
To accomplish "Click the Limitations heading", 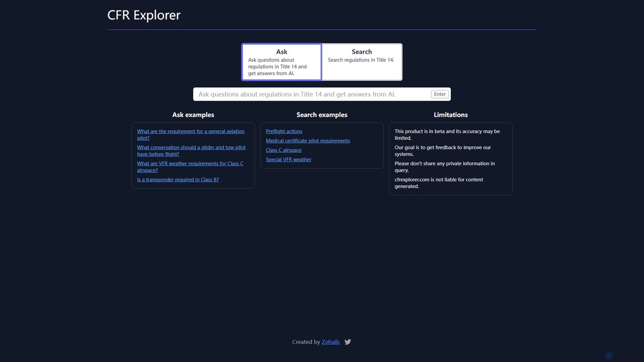I will pos(451,115).
